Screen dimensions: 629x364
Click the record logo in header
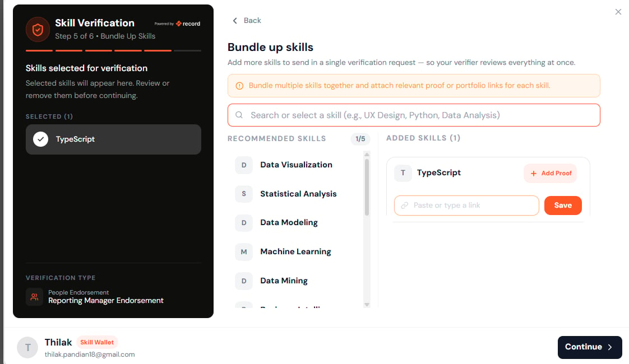[x=188, y=24]
